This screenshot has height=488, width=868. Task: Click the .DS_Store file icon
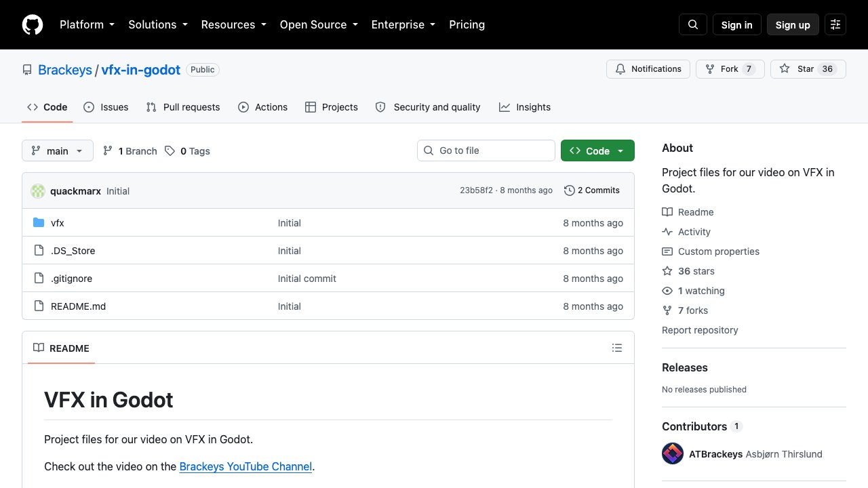(x=39, y=251)
